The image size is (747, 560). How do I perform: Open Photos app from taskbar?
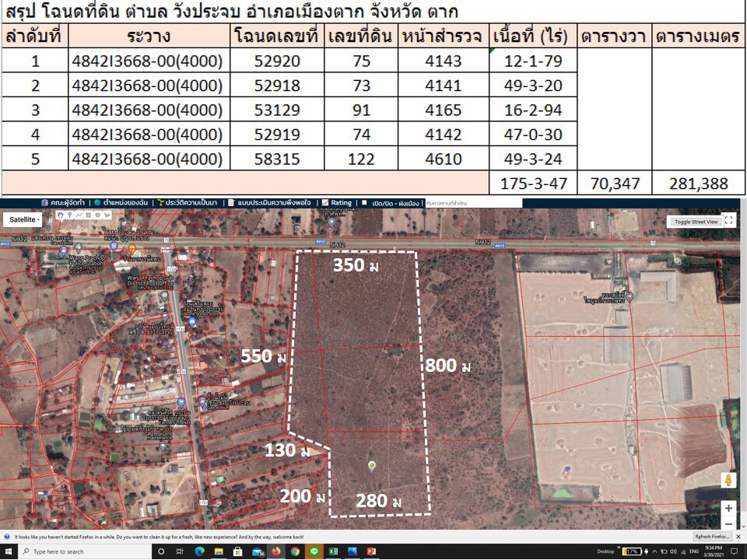(x=352, y=551)
